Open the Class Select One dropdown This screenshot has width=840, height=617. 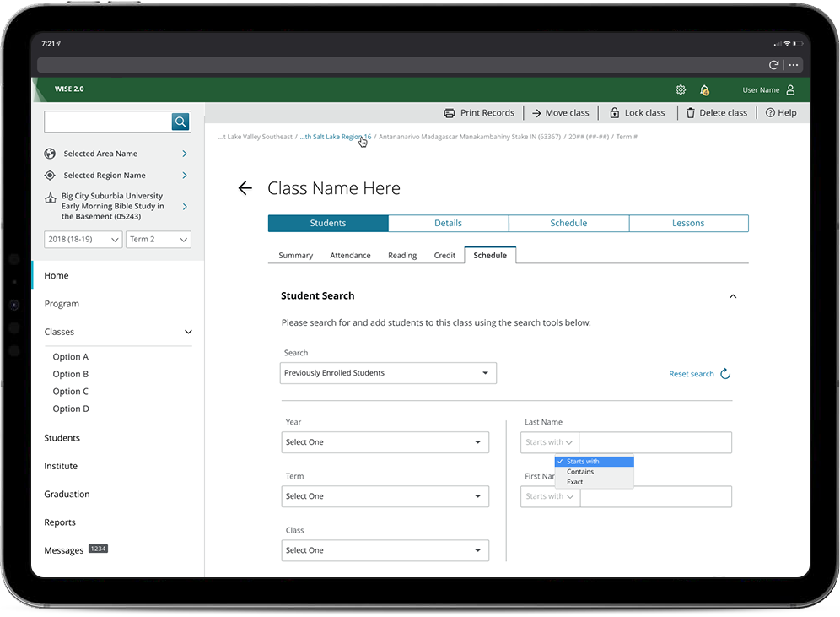coord(385,550)
